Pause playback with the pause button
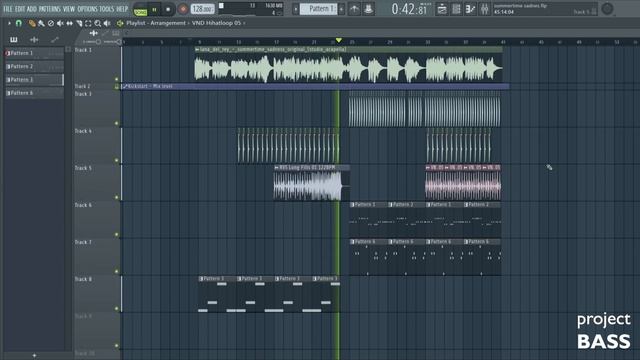 click(x=154, y=9)
